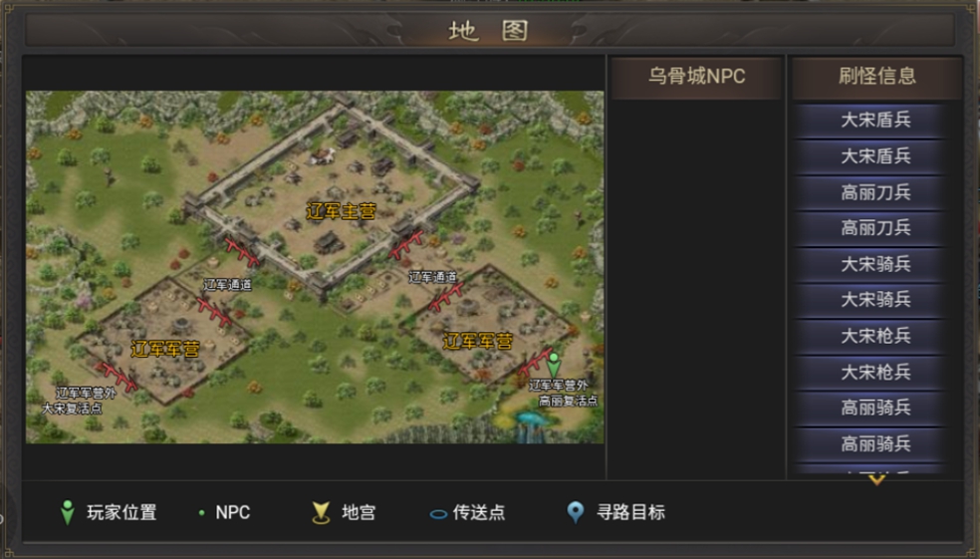This screenshot has height=559, width=980.
Task: Click the 地宫 yellow legend icon
Action: pos(321,513)
